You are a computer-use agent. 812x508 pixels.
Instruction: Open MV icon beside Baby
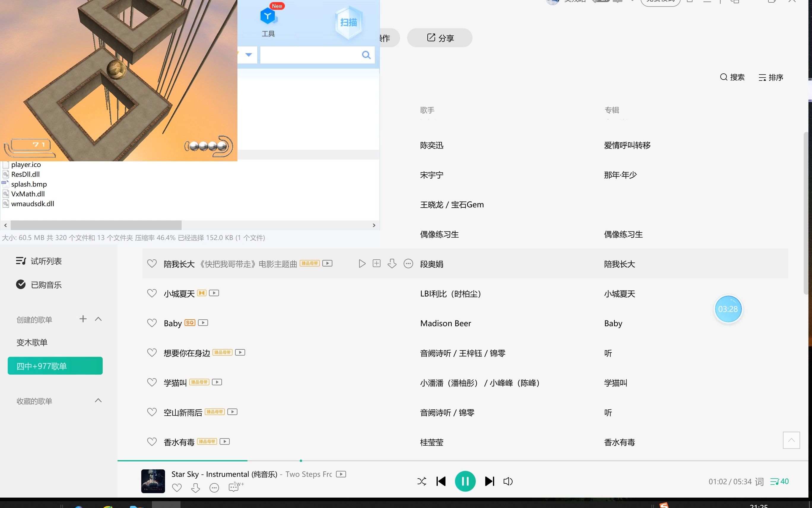(x=203, y=323)
